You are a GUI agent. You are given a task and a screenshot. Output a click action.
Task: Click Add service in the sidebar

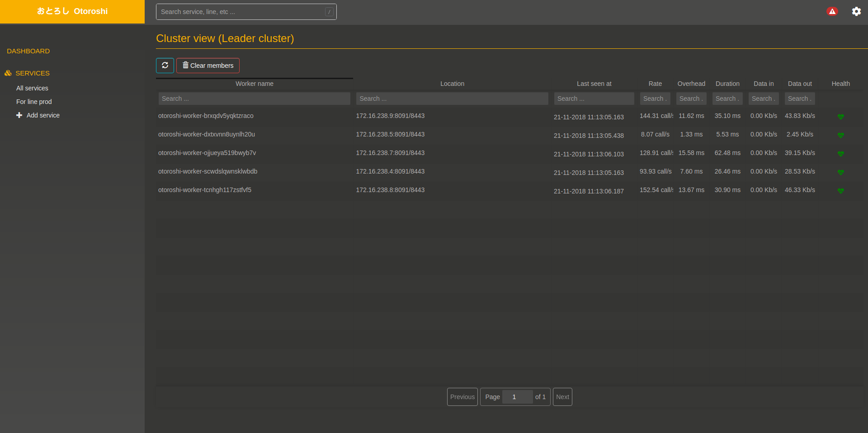pos(43,115)
